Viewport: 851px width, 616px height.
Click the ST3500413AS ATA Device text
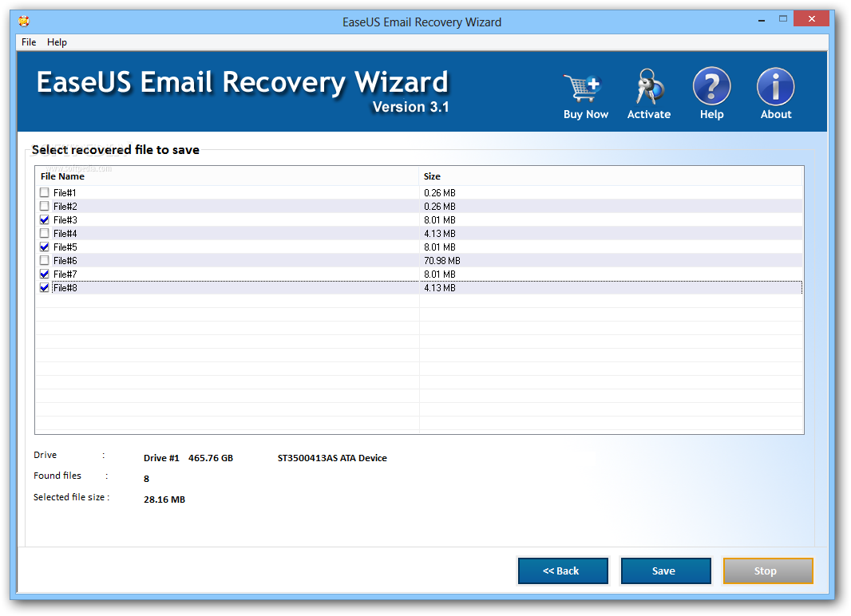[332, 458]
